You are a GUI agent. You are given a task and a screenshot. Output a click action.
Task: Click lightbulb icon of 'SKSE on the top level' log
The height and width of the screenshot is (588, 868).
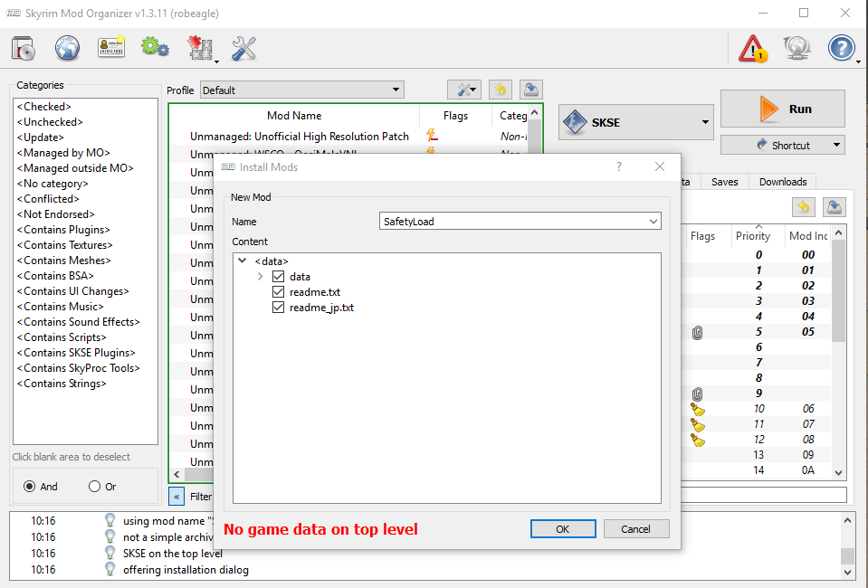click(x=110, y=553)
